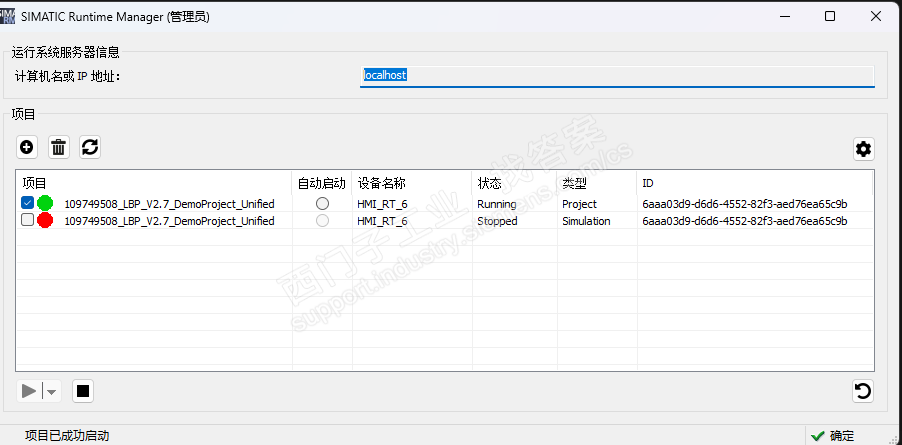Click the reset circular arrow icon

(x=863, y=392)
